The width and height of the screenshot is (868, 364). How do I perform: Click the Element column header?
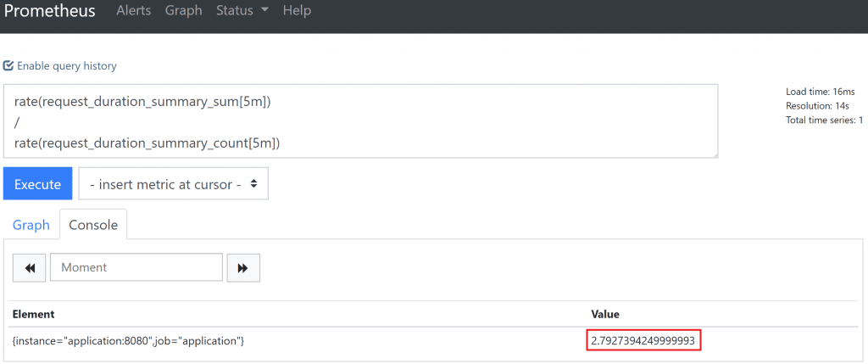34,314
